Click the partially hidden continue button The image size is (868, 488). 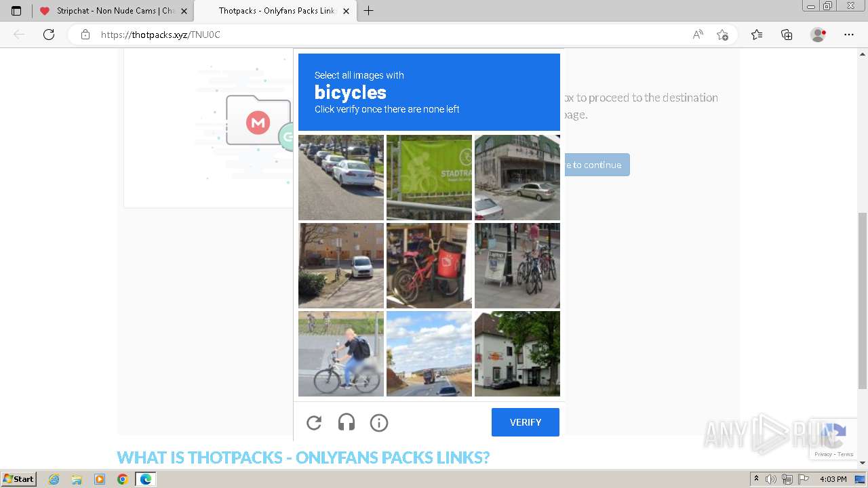(596, 165)
